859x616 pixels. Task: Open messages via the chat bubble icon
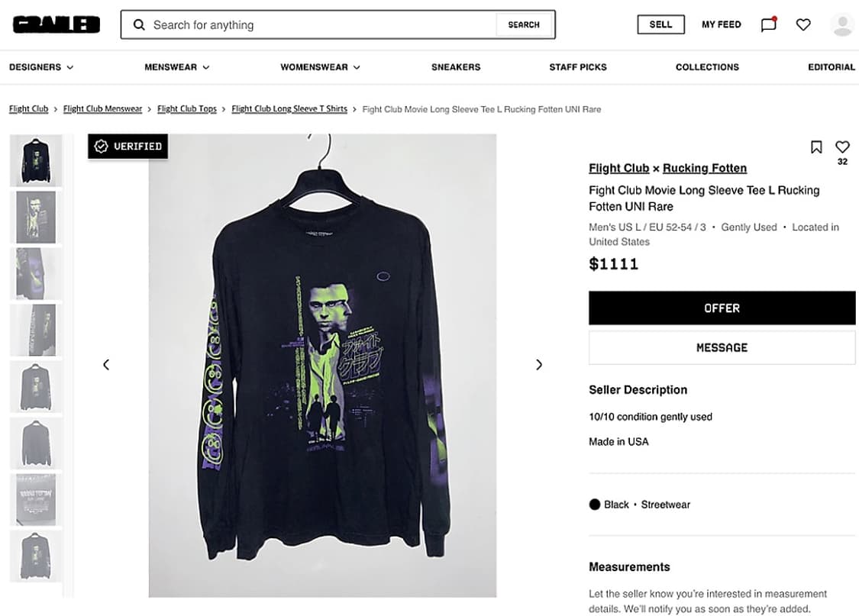[769, 24]
